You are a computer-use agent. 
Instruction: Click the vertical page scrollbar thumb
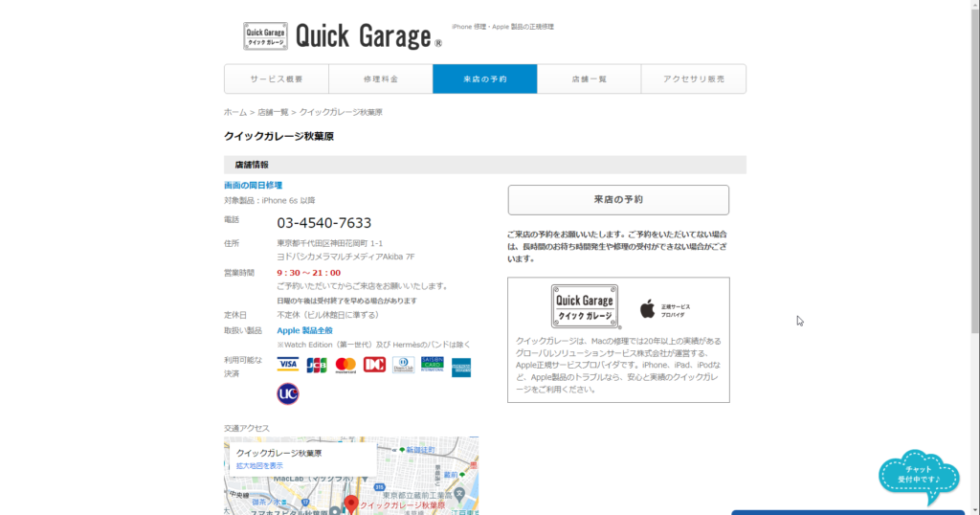[975, 172]
